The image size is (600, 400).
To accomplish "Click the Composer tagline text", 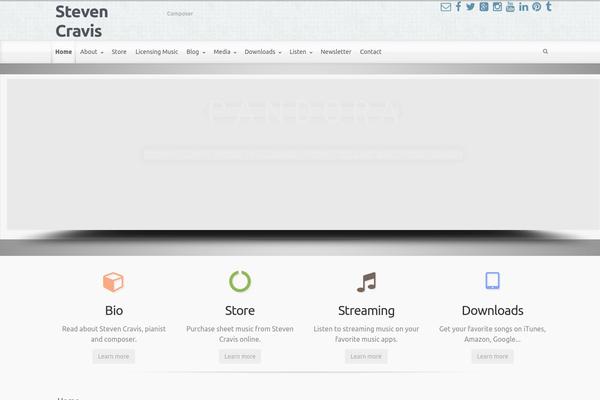I will click(180, 13).
